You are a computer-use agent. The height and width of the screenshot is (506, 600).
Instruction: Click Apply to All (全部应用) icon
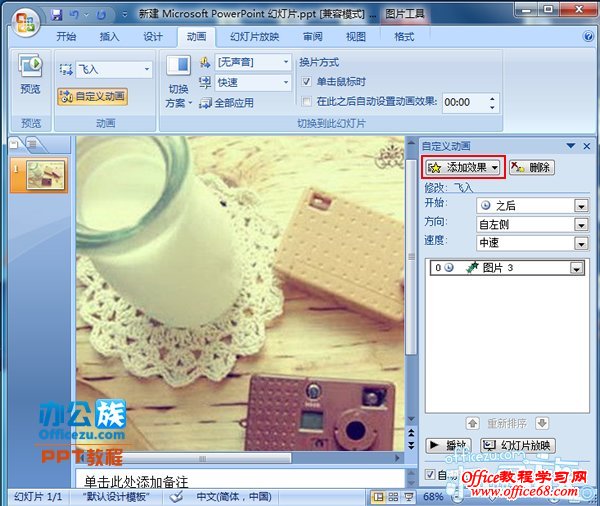(206, 102)
